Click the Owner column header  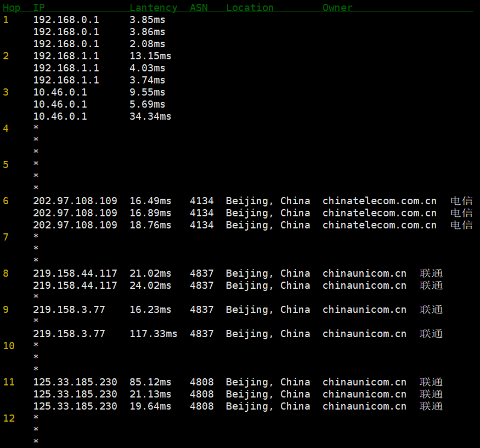click(337, 8)
